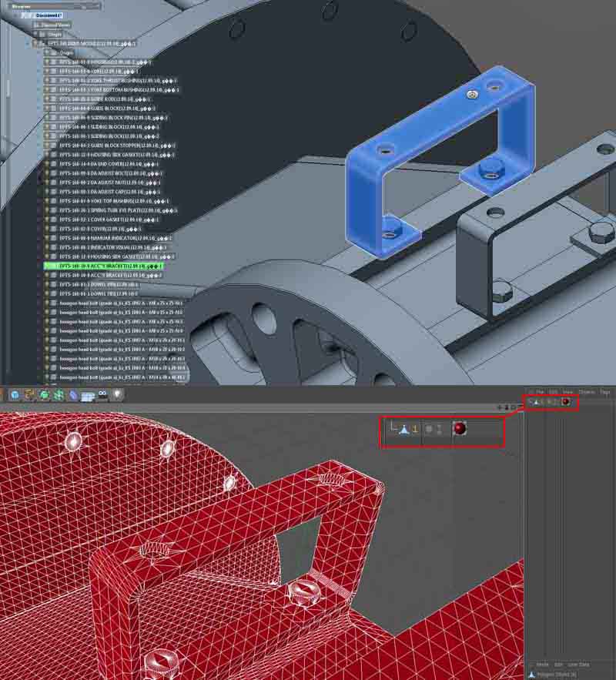The image size is (616, 680).
Task: Hide the GUIDE BLOCK component via its bulb
Action: pyautogui.click(x=47, y=109)
